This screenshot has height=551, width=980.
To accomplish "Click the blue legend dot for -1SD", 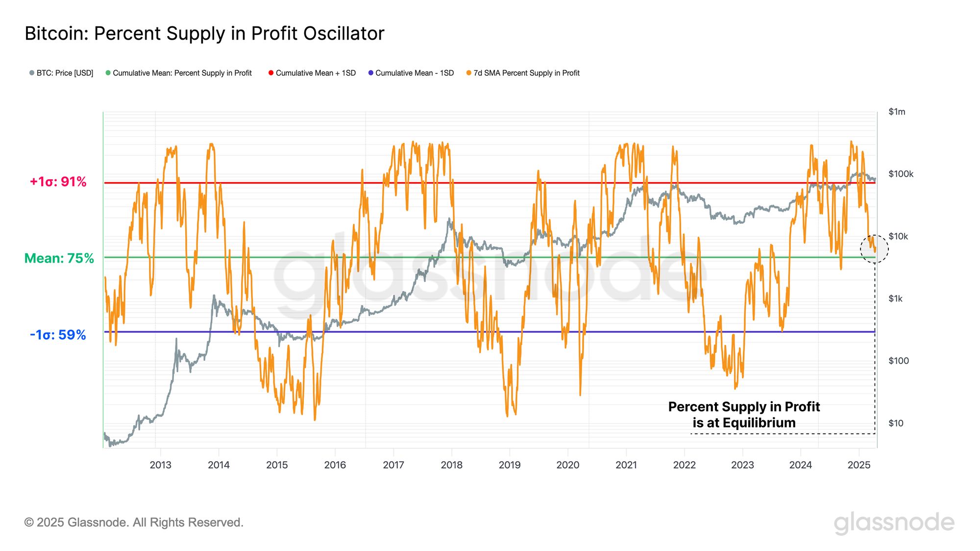I will coord(371,73).
